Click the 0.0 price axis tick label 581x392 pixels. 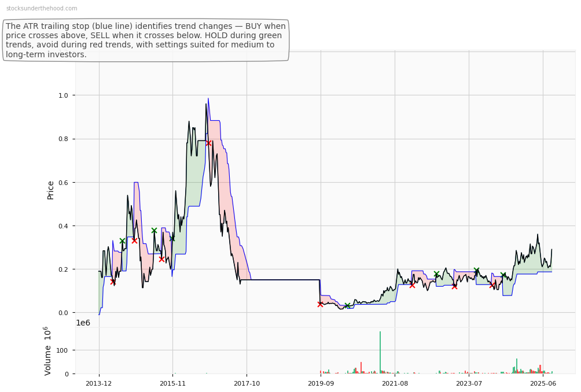pyautogui.click(x=63, y=313)
